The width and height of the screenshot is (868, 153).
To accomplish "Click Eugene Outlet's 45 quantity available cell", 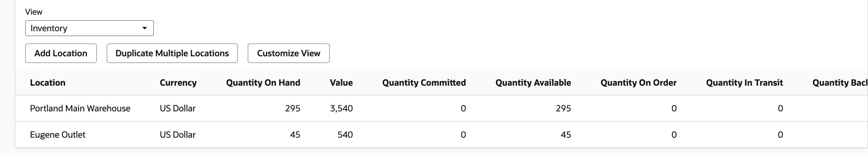I will pos(566,135).
